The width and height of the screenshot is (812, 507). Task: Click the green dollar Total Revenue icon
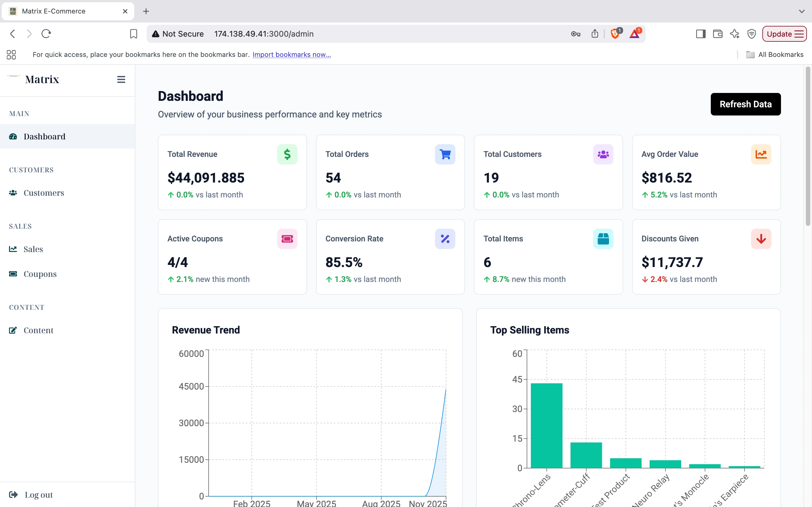pos(287,154)
